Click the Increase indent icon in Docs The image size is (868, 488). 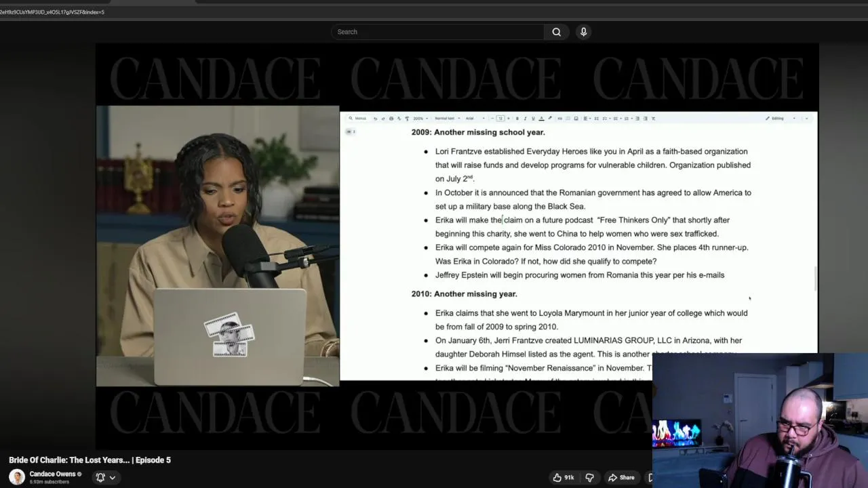[646, 118]
